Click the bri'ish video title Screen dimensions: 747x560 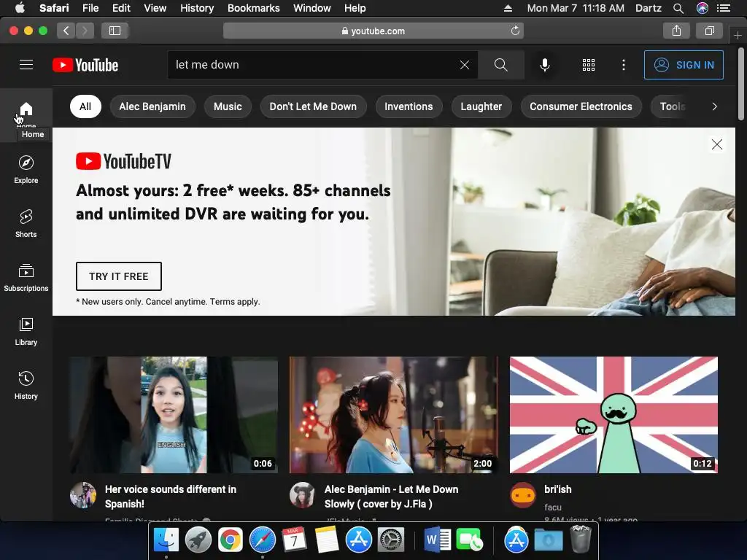(557, 489)
